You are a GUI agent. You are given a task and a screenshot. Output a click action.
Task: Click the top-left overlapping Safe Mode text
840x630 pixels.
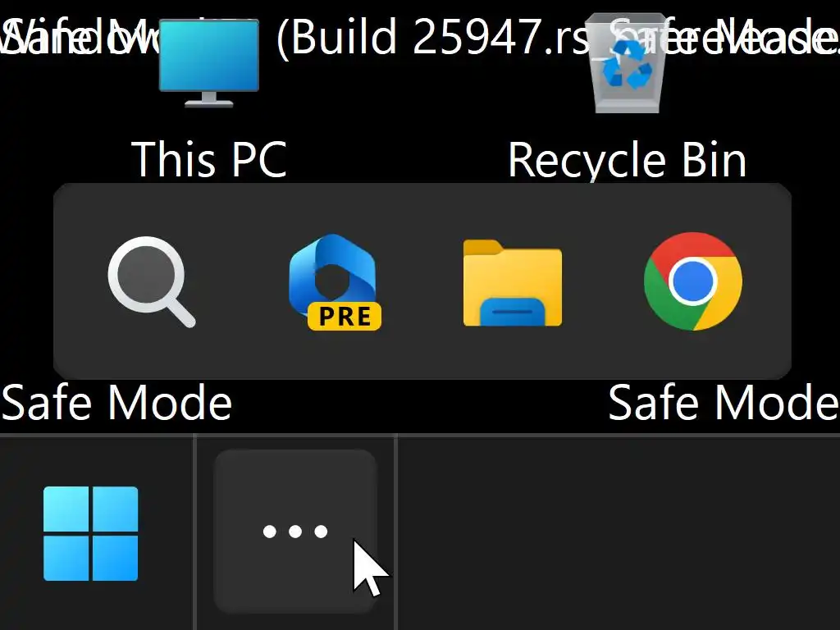(x=80, y=36)
